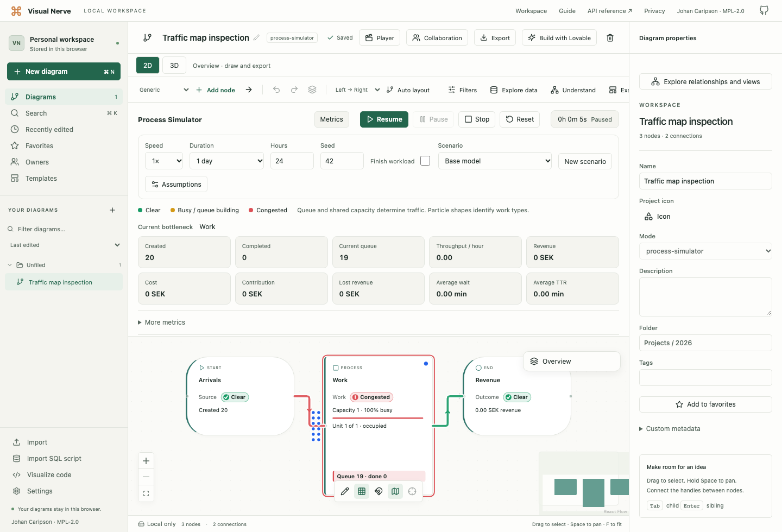Screen dimensions: 782x532
Task: Click the Reset simulation button
Action: click(520, 119)
